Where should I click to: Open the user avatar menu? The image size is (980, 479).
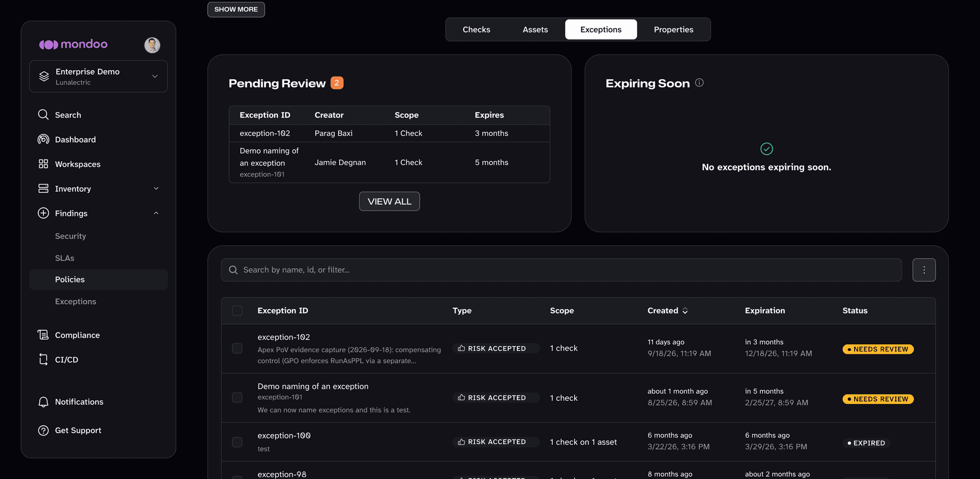coord(152,45)
